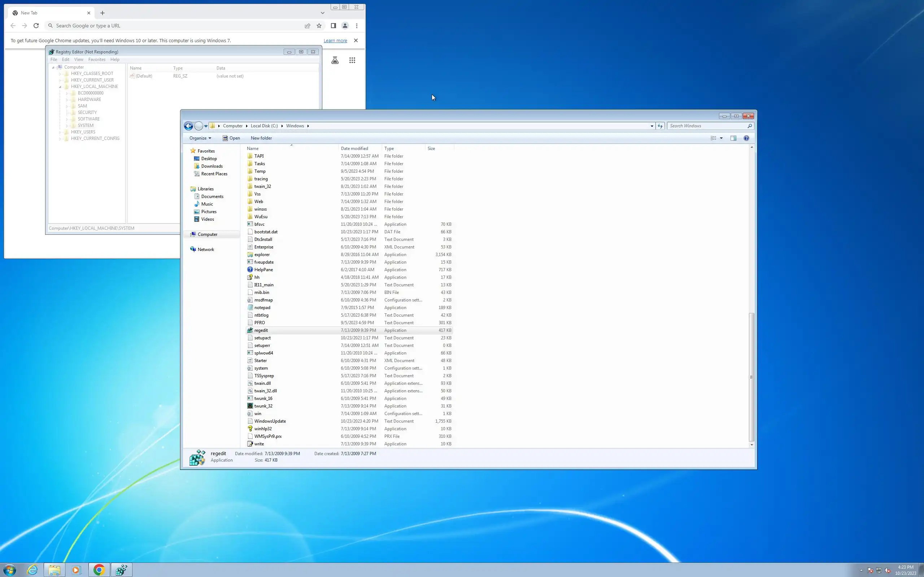The height and width of the screenshot is (577, 924).
Task: Click Chrome Labs flask icon
Action: 335,60
